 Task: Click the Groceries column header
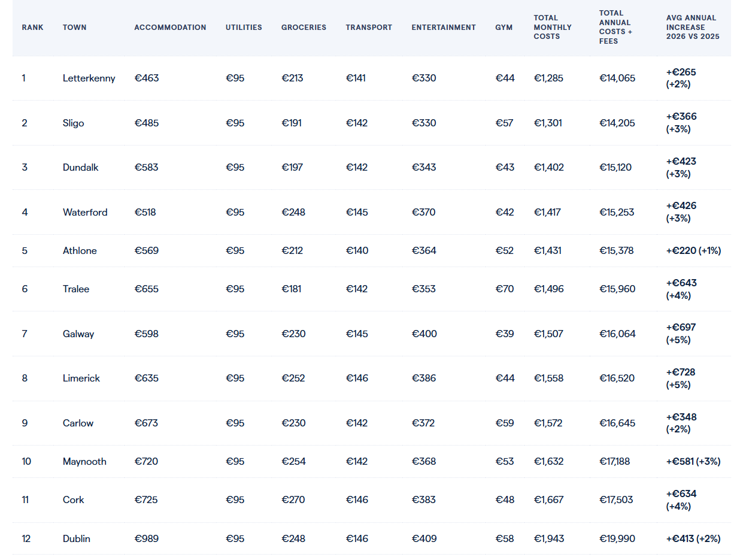[x=304, y=28]
